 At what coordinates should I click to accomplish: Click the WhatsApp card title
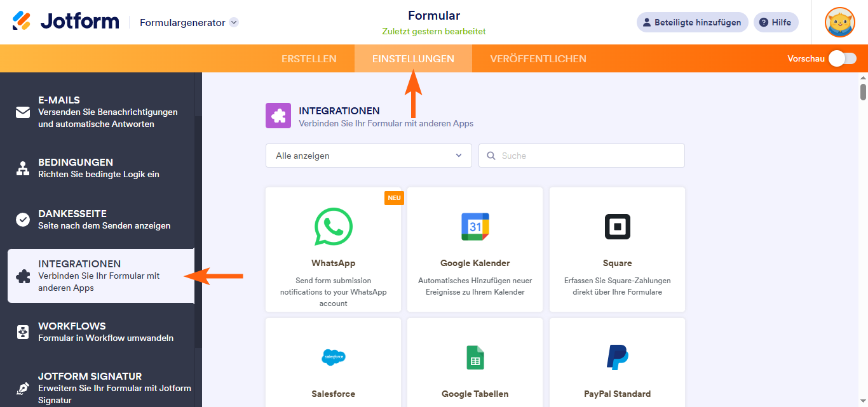(x=334, y=263)
